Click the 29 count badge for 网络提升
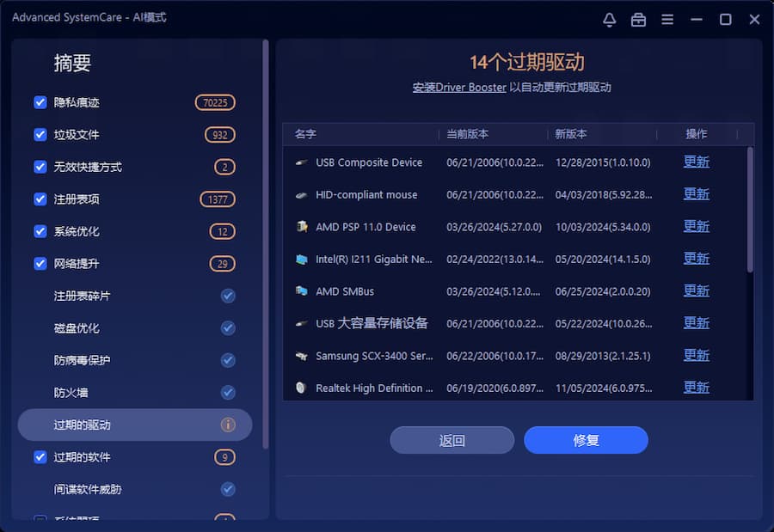The width and height of the screenshot is (774, 532). (x=222, y=264)
